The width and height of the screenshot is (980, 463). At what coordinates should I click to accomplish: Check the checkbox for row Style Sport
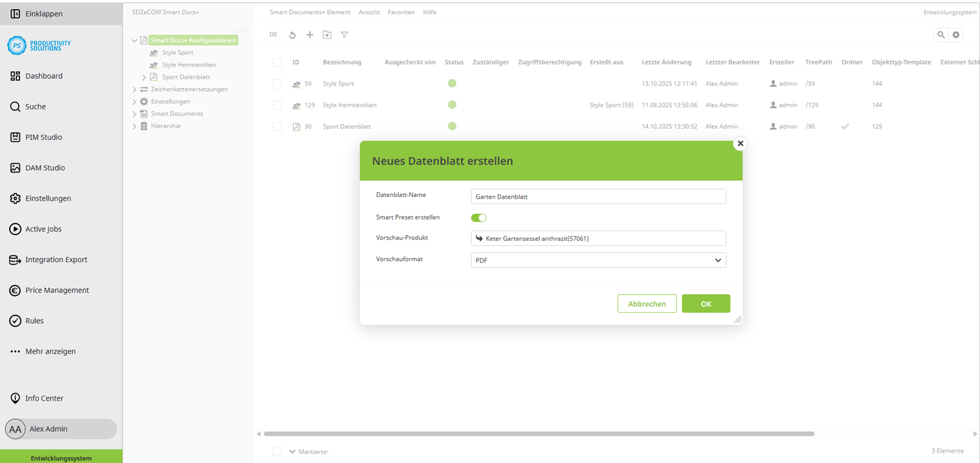pos(277,84)
